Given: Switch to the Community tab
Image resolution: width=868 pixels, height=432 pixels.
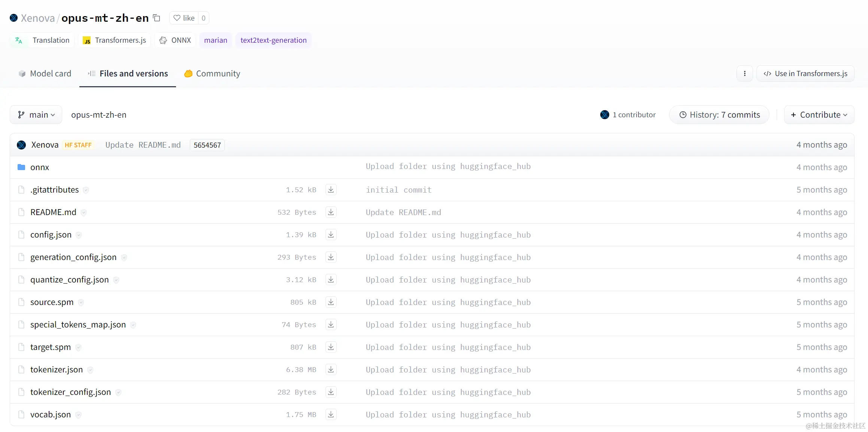Looking at the screenshot, I should [212, 73].
